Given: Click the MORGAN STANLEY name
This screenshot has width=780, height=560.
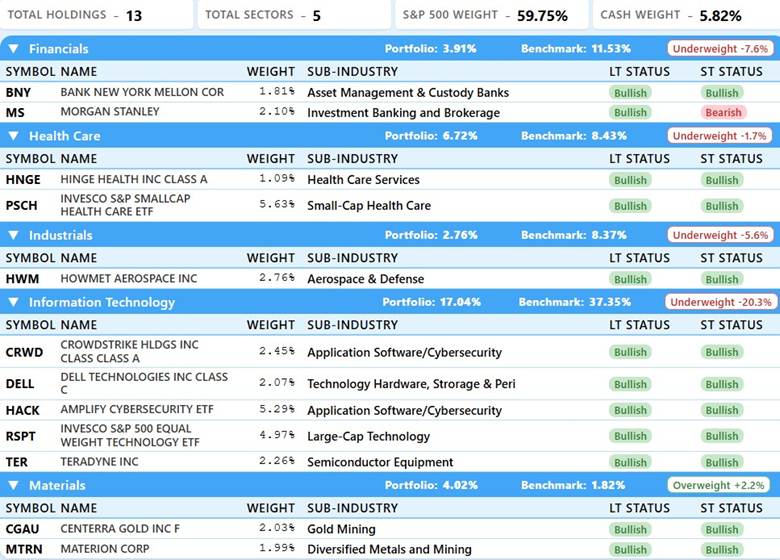Looking at the screenshot, I should (110, 111).
